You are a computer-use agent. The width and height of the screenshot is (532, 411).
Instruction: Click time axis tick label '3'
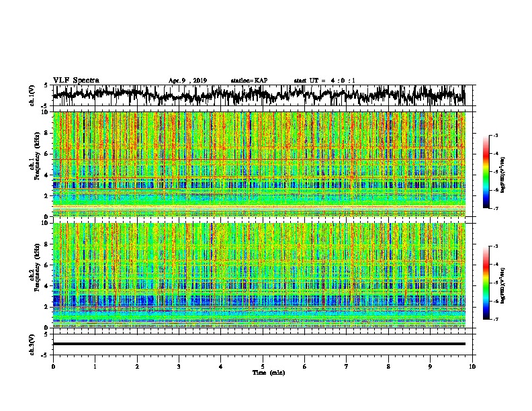tap(179, 367)
